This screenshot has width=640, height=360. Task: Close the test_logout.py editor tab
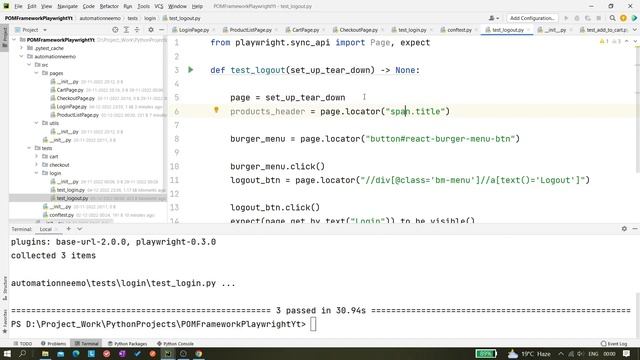click(x=529, y=30)
